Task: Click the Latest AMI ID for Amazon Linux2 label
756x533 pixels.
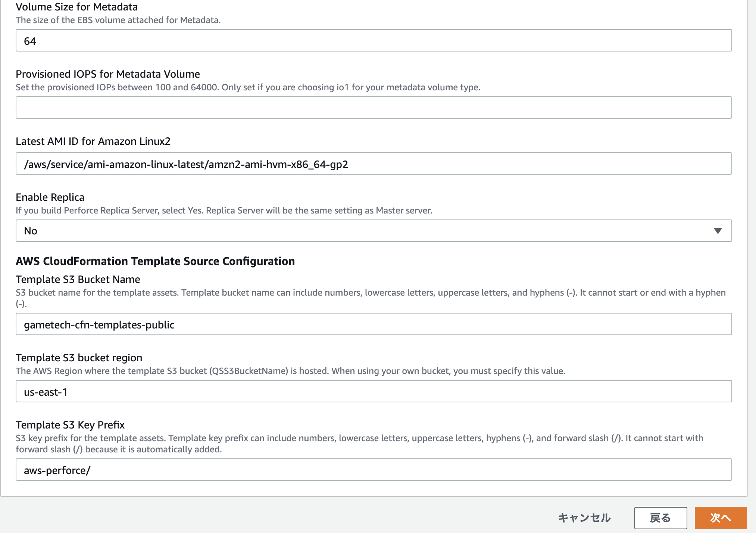Action: (x=93, y=141)
